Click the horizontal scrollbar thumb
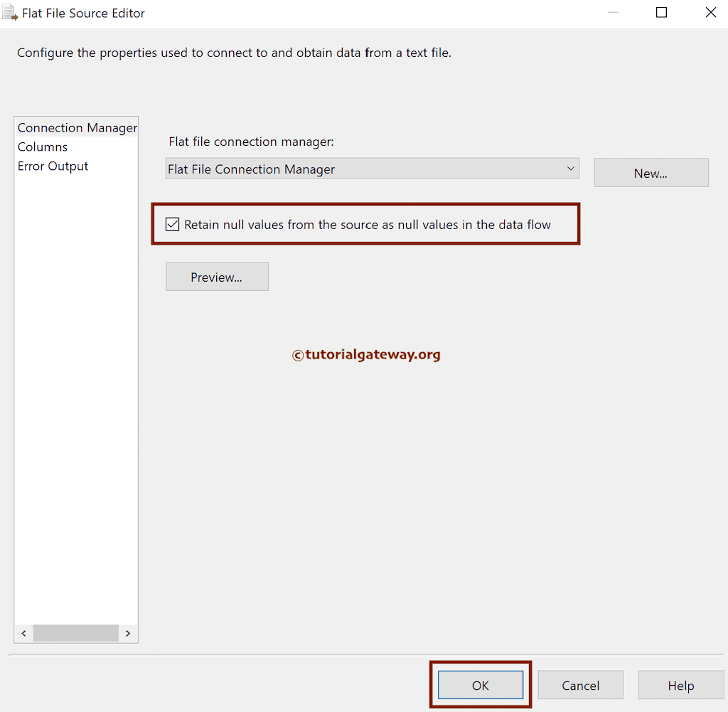Viewport: 728px width, 712px height. [x=75, y=633]
